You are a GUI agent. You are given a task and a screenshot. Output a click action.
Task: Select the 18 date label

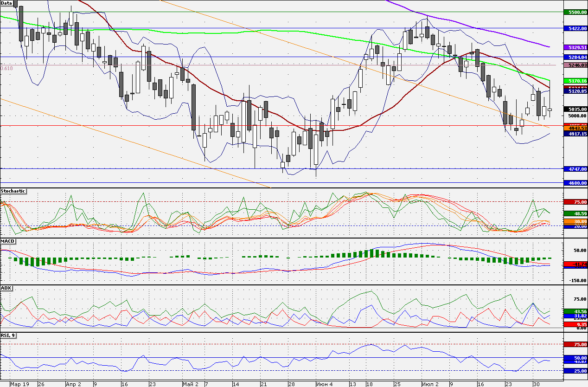pos(369,384)
